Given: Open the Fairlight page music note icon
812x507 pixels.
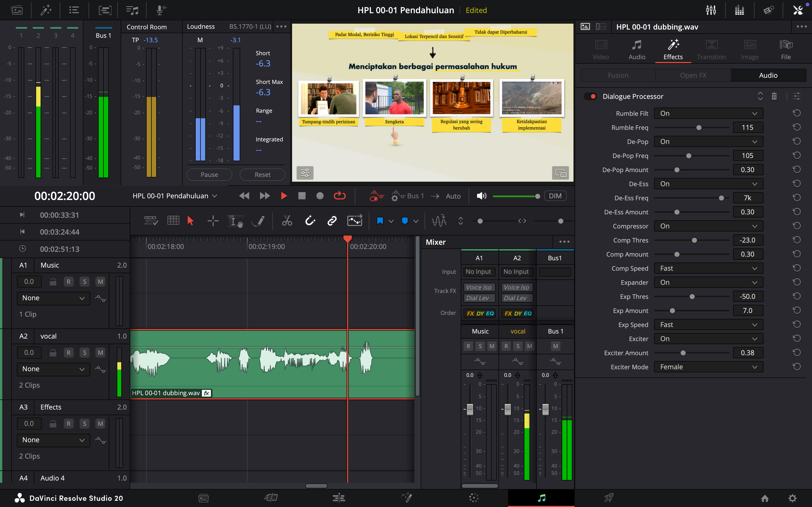Looking at the screenshot, I should (x=541, y=498).
